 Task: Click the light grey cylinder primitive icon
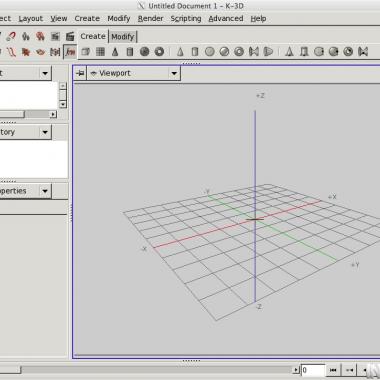coord(195,52)
